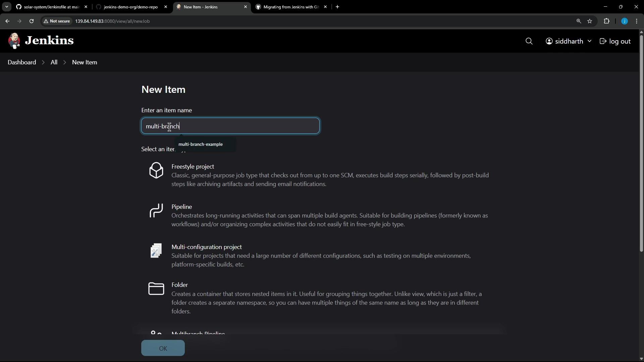Screen dimensions: 644x362
Task: Click the Freestyle project cube icon
Action: (156, 171)
